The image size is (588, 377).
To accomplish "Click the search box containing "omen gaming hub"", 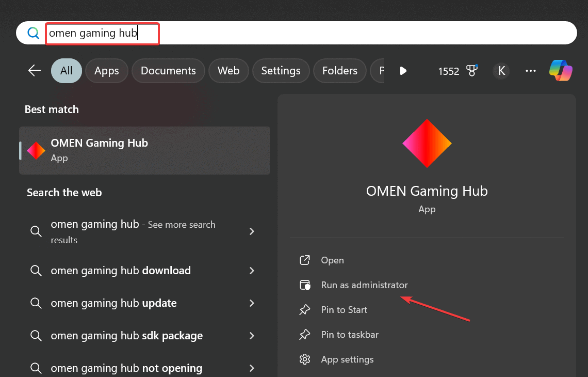I will pyautogui.click(x=296, y=33).
